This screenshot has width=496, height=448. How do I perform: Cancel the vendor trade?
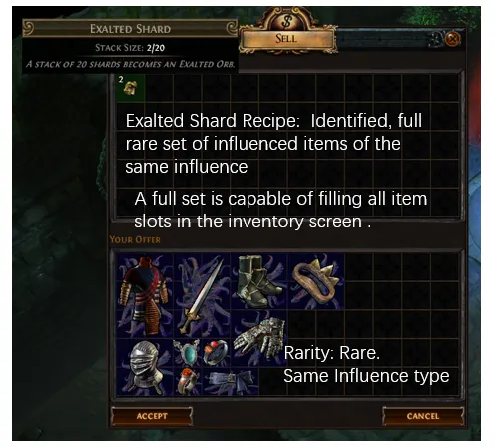[423, 416]
